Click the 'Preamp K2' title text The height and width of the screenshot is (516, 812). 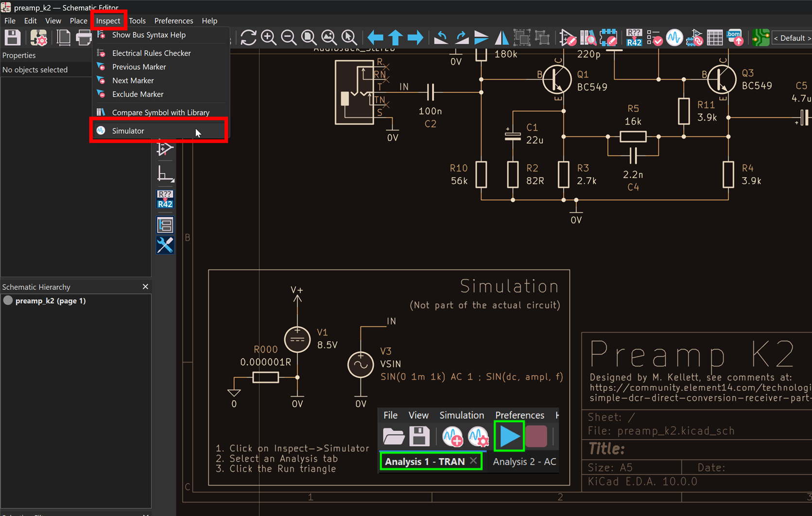692,354
